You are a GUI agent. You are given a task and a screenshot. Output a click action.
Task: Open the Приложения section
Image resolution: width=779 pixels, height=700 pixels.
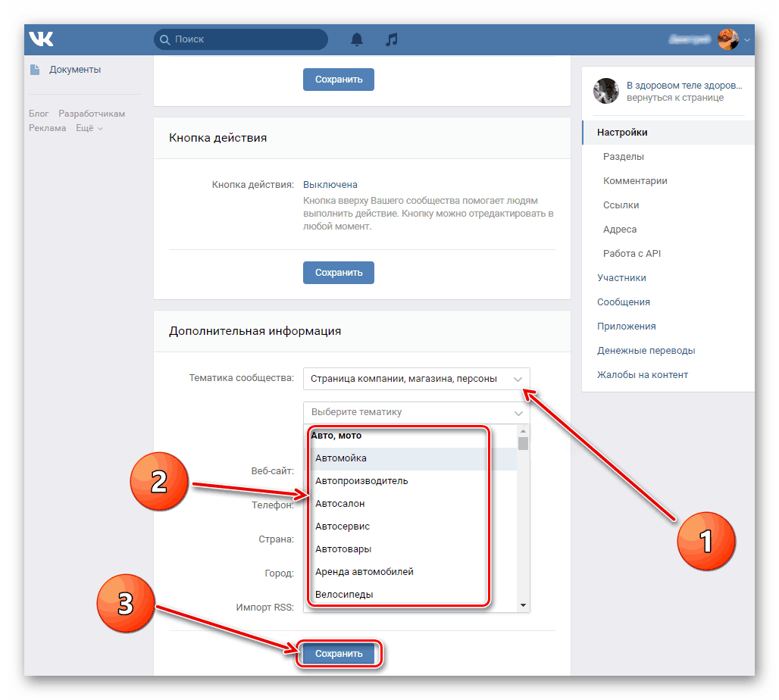(627, 327)
